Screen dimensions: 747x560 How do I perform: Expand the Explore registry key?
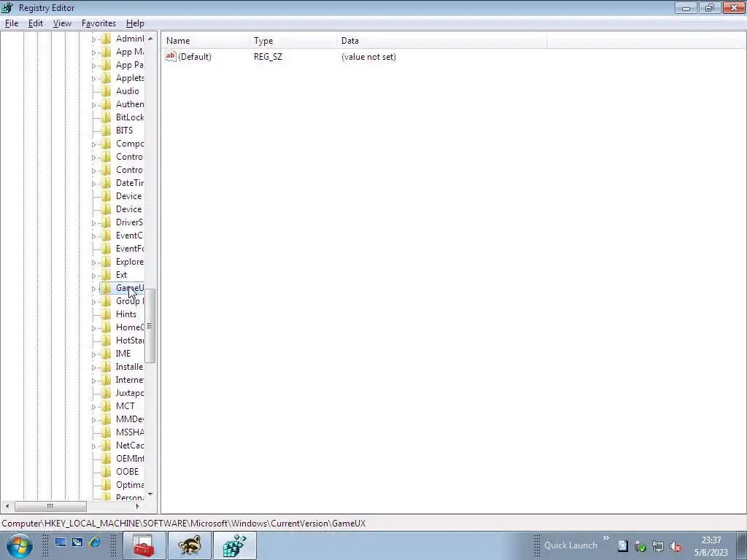click(93, 262)
